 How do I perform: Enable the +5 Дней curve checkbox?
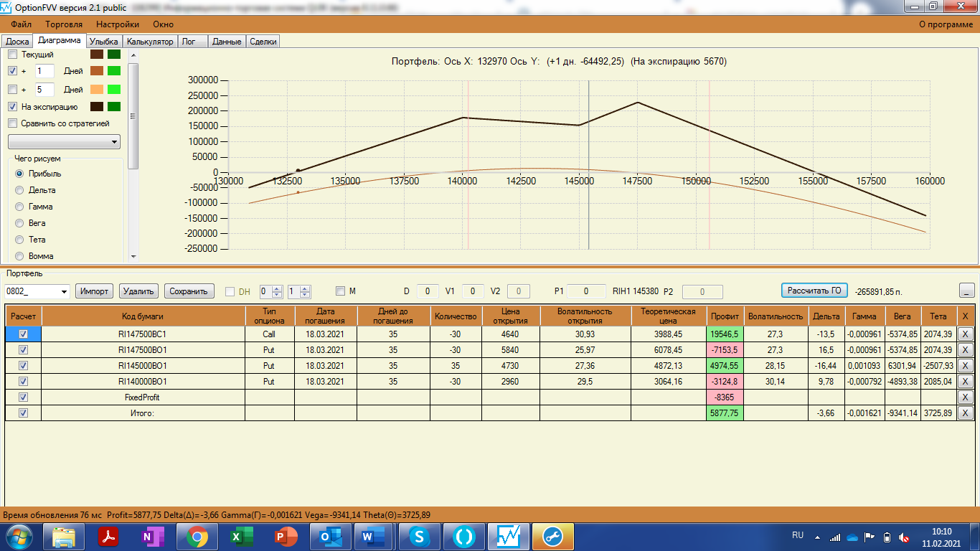(12, 90)
